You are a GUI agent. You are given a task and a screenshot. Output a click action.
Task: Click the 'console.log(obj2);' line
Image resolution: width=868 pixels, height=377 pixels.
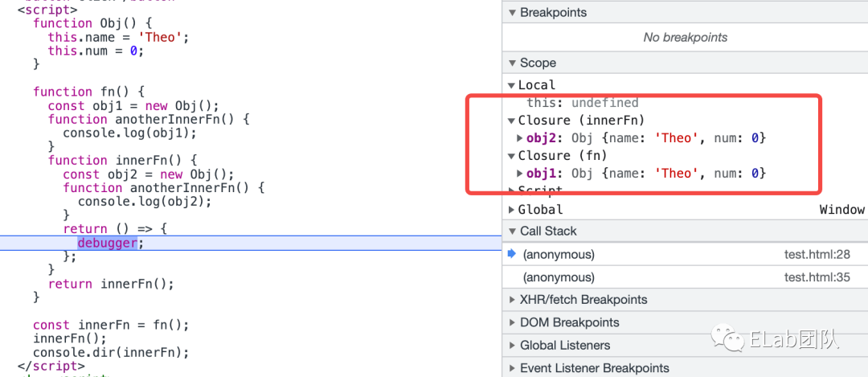pyautogui.click(x=145, y=202)
